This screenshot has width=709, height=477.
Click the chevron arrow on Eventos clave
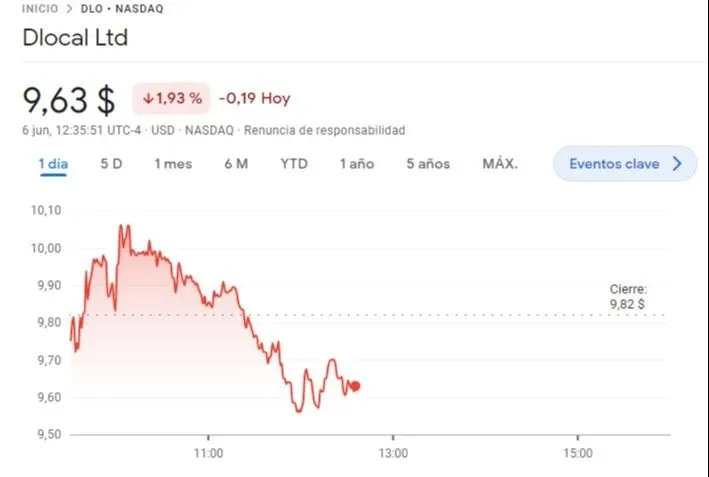coord(677,164)
